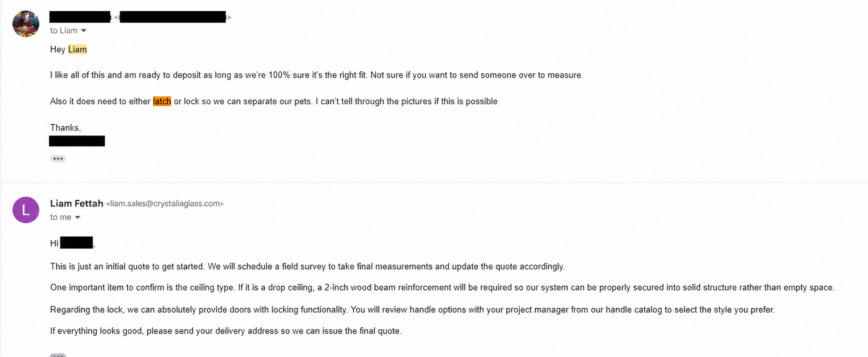This screenshot has width=868, height=357.
Task: Show trimmed content below Liam's reply
Action: 58,355
